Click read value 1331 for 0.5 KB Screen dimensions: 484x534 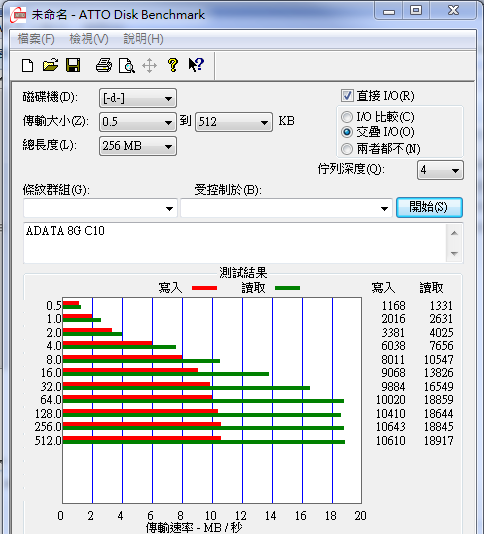pos(441,305)
